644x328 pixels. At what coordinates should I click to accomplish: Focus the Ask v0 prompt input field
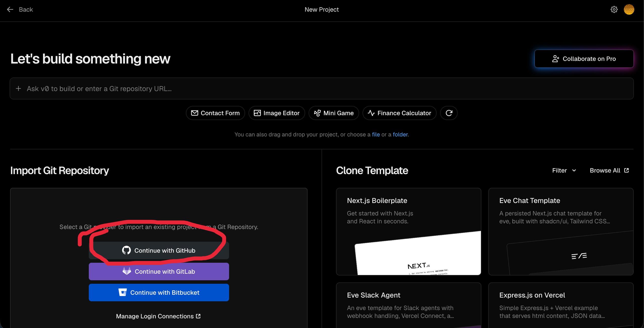[322, 88]
